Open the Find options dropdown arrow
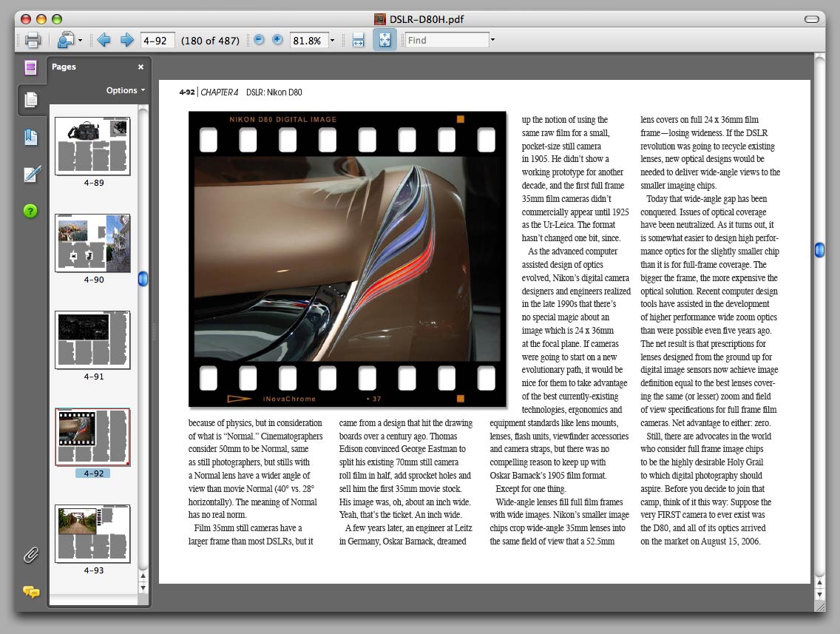Image resolution: width=840 pixels, height=634 pixels. 493,40
